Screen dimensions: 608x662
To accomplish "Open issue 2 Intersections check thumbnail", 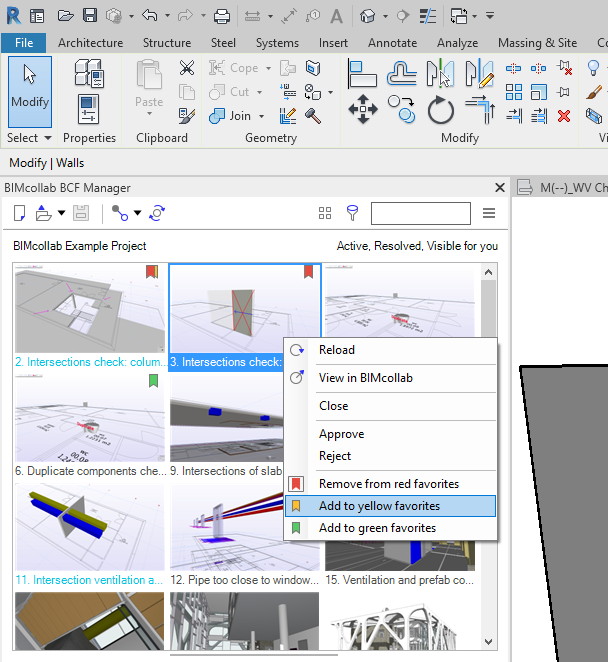I will [x=90, y=309].
